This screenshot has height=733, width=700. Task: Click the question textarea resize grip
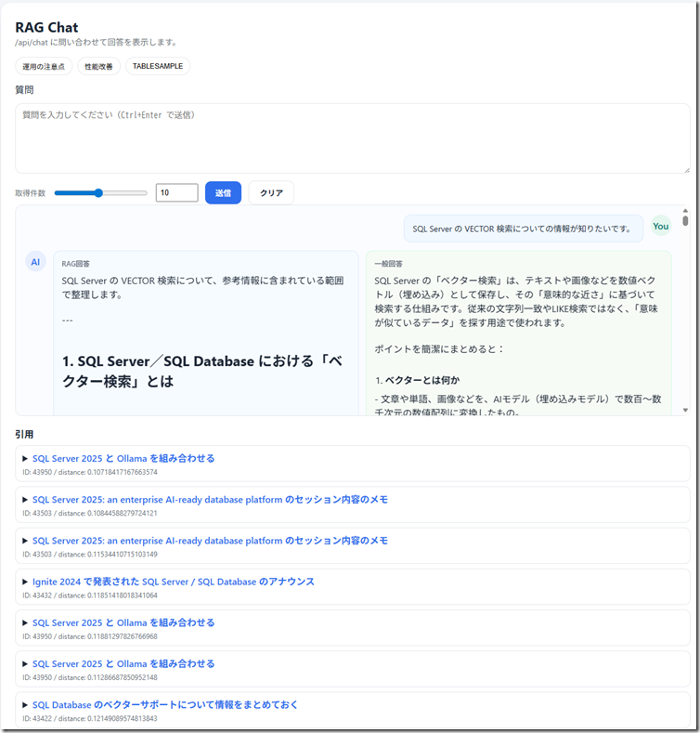pyautogui.click(x=686, y=170)
